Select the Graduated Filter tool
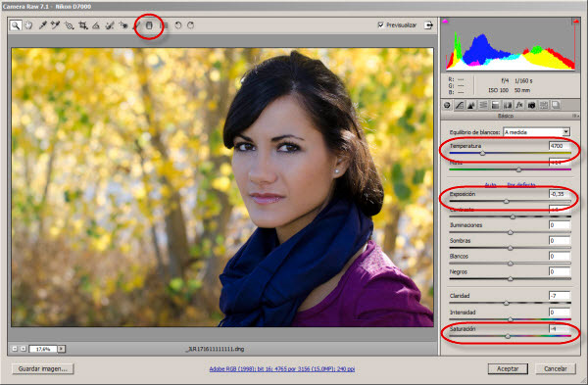This screenshot has width=588, height=385. [149, 25]
